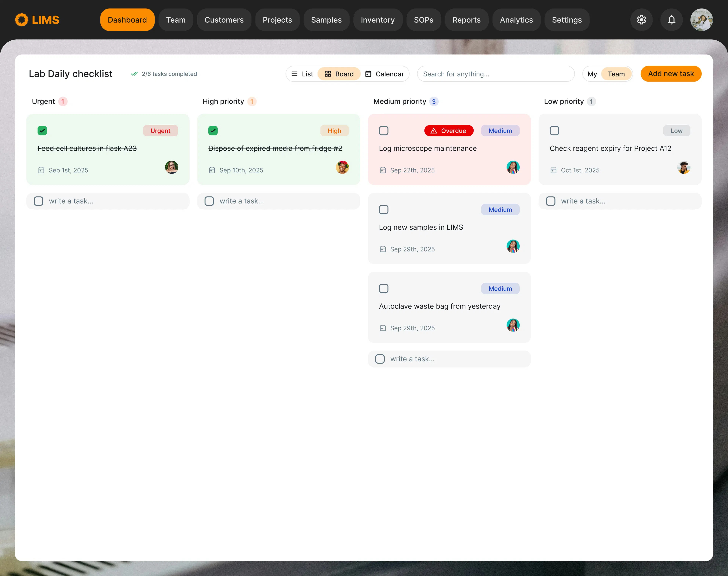Open the Inventory menu item

[x=377, y=20]
